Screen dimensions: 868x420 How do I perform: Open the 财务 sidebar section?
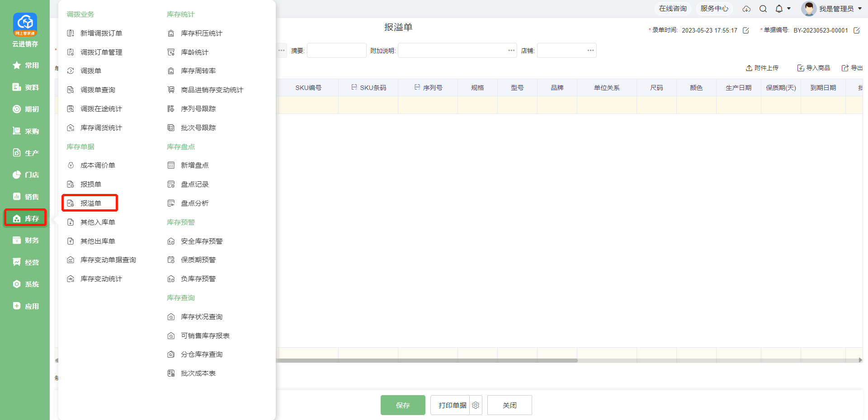pyautogui.click(x=25, y=240)
